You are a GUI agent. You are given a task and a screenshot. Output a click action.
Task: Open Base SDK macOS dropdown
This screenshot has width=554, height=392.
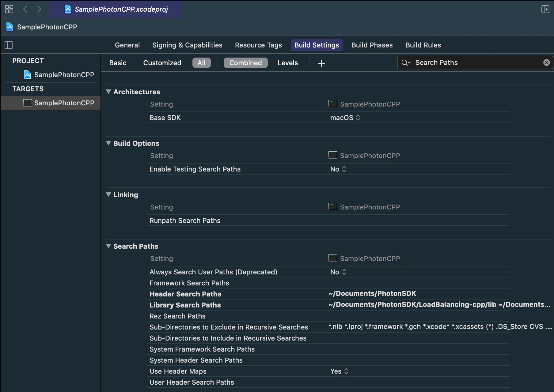pyautogui.click(x=345, y=118)
